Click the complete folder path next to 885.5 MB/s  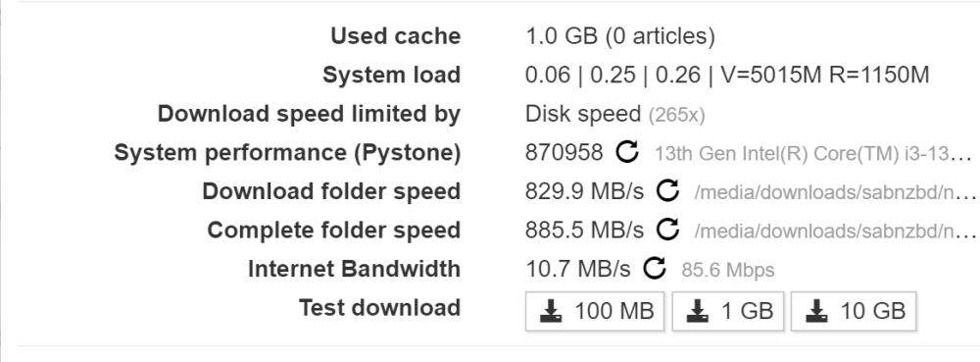point(835,232)
